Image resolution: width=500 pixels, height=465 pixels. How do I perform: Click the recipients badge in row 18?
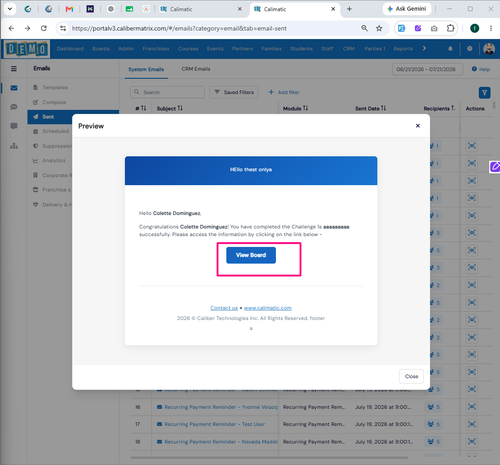434,442
